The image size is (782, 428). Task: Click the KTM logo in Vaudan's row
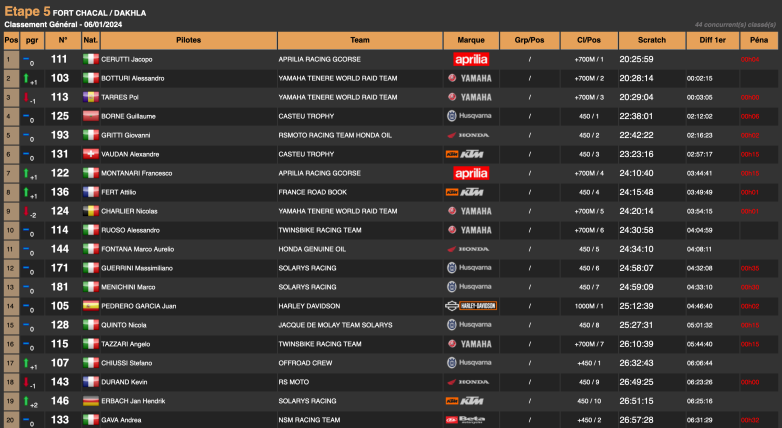pos(471,154)
